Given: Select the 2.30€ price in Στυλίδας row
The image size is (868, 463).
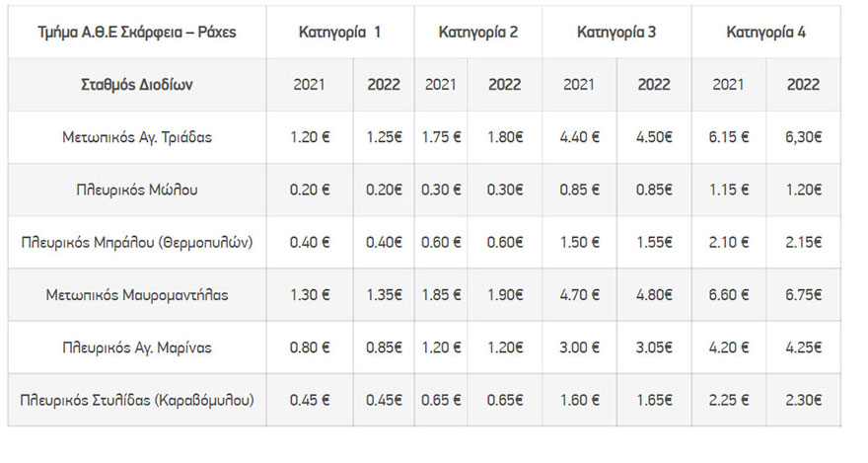Looking at the screenshot, I should click(803, 400).
